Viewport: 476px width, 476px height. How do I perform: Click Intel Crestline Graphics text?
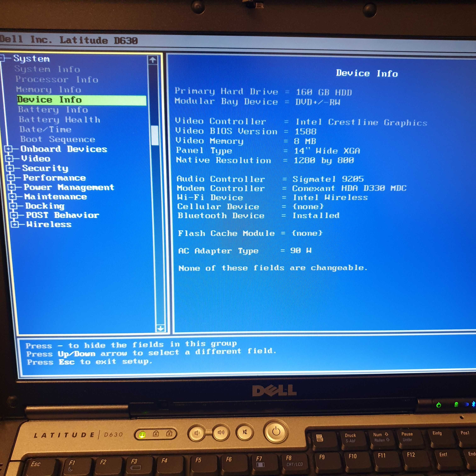[361, 122]
